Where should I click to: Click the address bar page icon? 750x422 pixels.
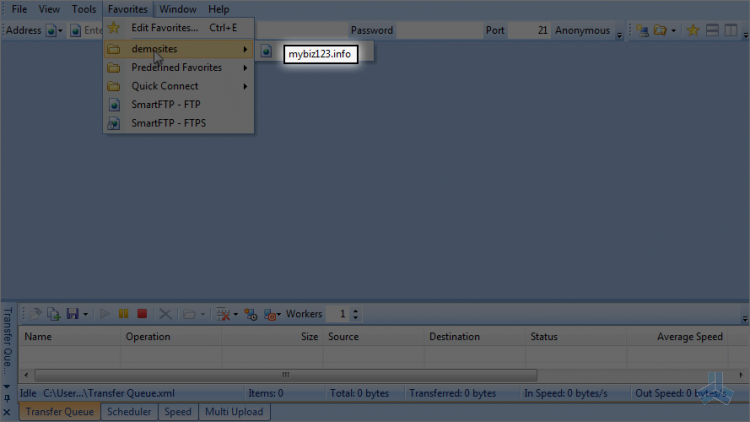pos(76,31)
